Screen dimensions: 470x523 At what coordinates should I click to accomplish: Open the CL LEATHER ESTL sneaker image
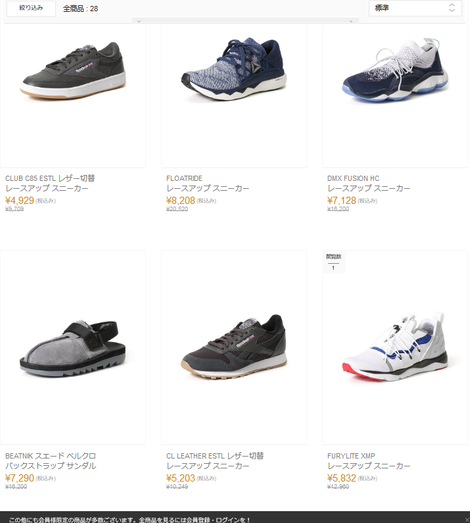234,346
